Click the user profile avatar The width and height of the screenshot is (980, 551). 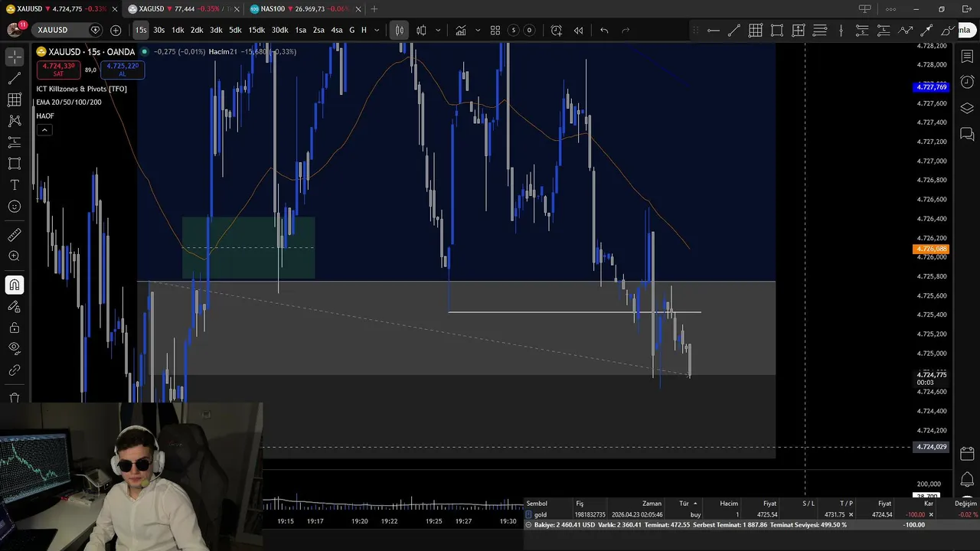point(15,30)
